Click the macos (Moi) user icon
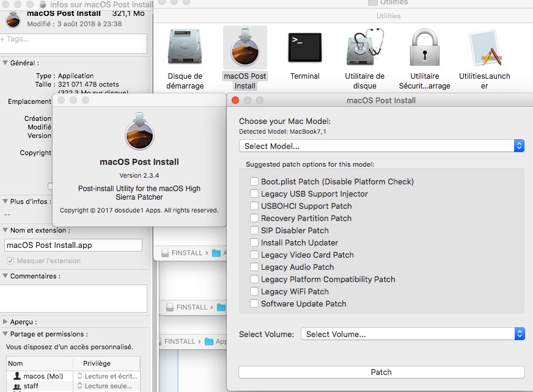533x392 pixels. click(17, 376)
